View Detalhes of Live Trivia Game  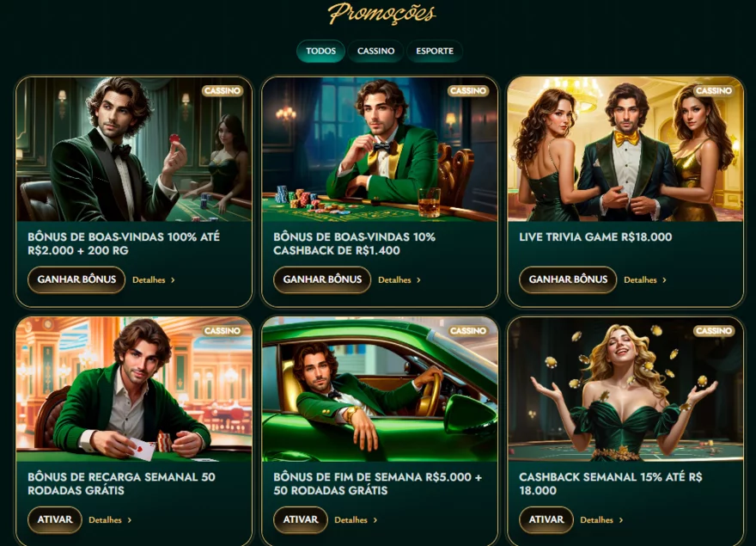(x=645, y=280)
